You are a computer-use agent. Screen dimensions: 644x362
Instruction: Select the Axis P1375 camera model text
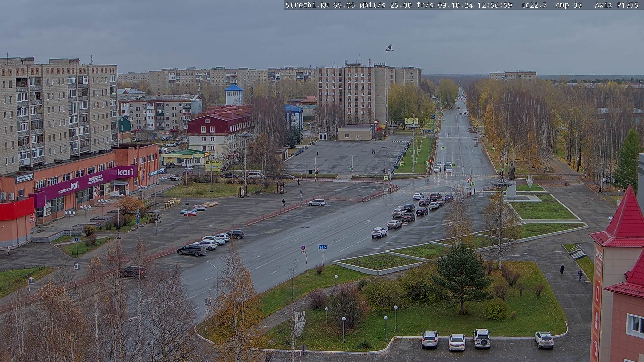point(616,5)
